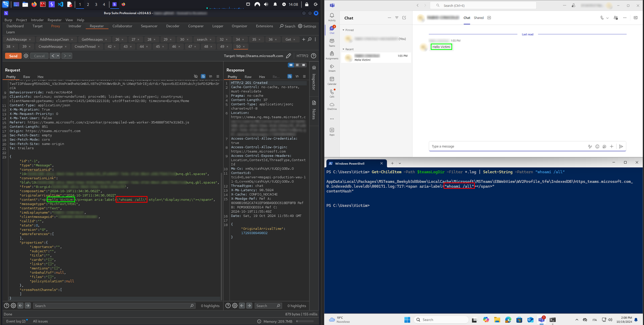Open the Intruder menu in Burp menu bar

click(x=37, y=20)
